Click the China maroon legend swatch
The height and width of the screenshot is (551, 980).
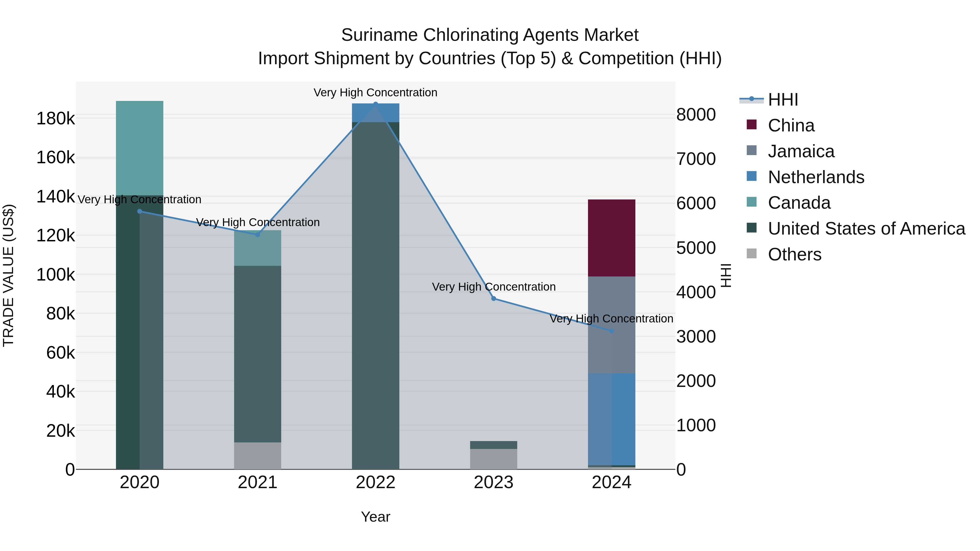click(x=752, y=124)
